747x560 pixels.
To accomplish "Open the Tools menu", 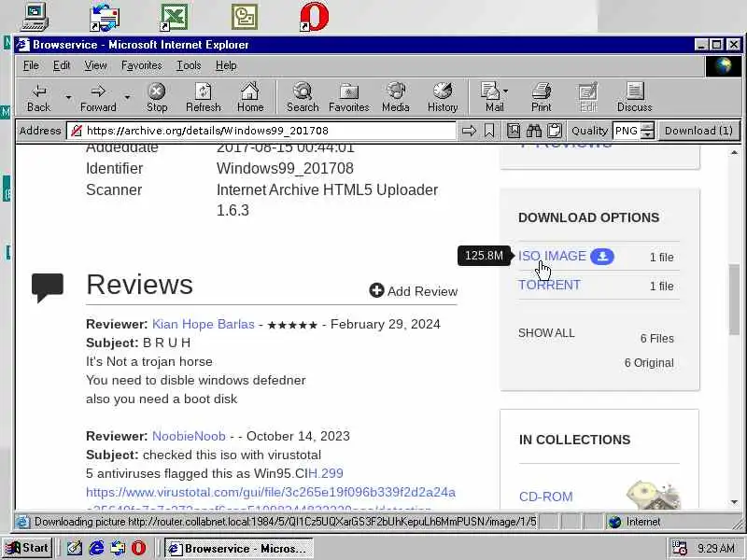I will tap(189, 65).
